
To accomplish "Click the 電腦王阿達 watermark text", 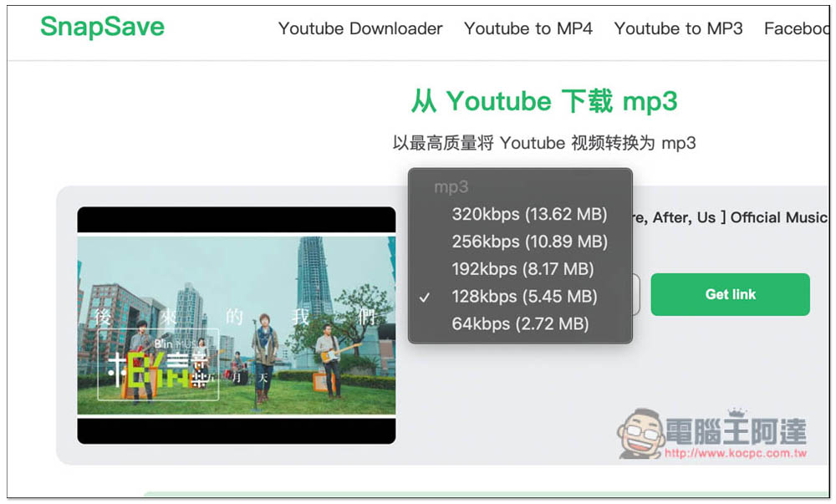I will click(x=736, y=430).
